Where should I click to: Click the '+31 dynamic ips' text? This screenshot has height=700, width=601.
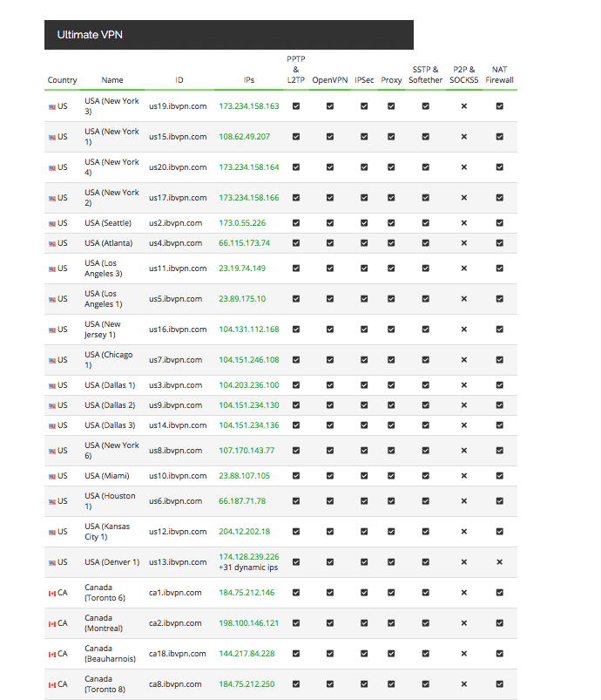pos(248,567)
